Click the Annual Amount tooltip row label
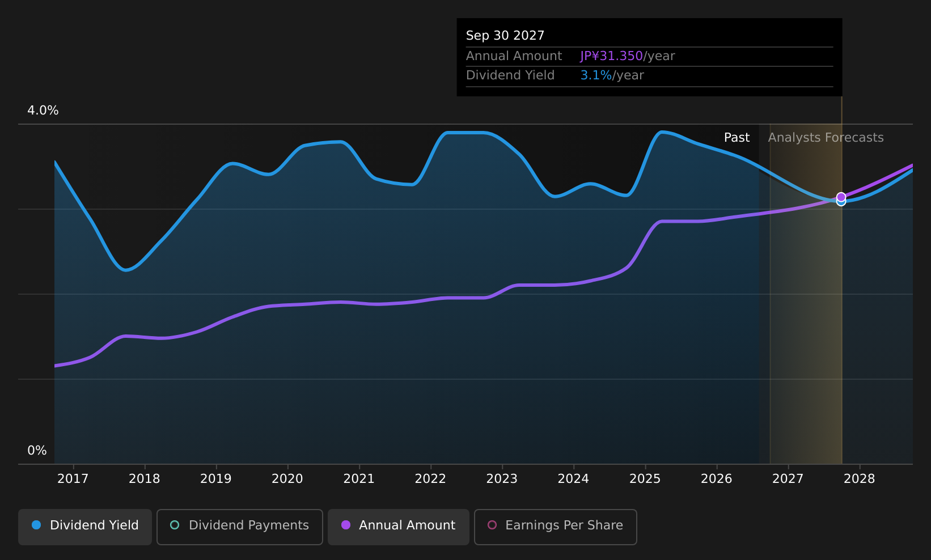The height and width of the screenshot is (560, 931). (x=514, y=56)
